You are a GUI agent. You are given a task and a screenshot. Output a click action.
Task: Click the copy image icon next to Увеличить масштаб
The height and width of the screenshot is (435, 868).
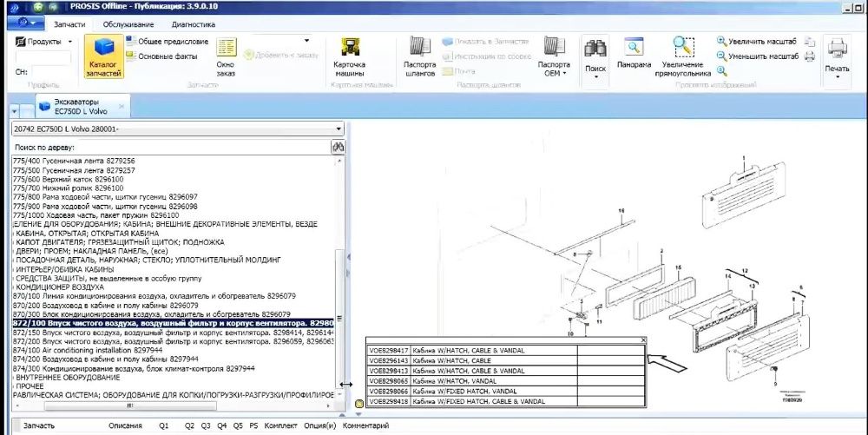coord(809,42)
